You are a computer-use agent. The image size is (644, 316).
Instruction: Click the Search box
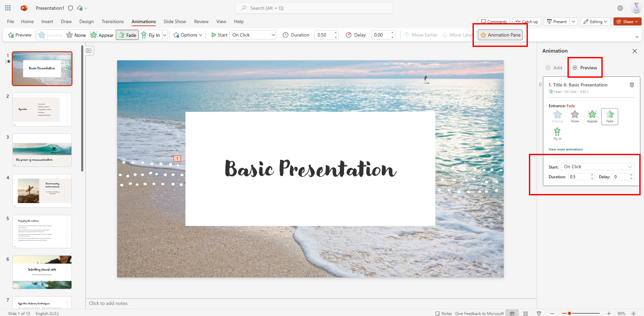314,8
